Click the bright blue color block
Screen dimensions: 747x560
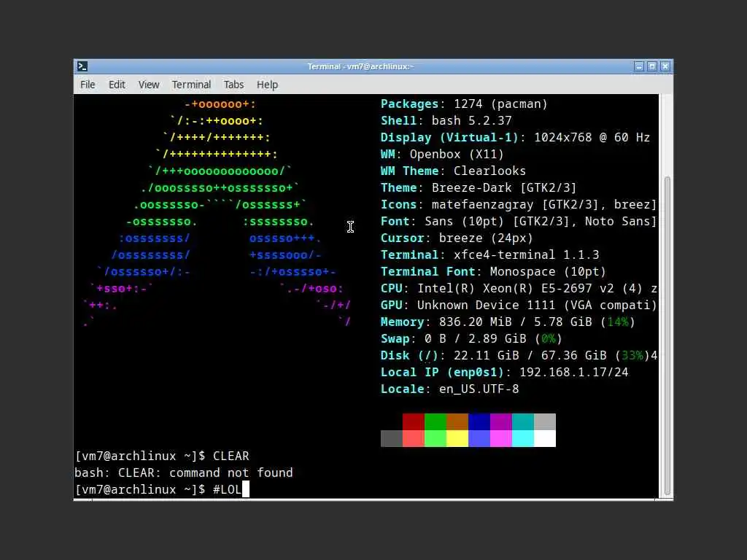[479, 438]
